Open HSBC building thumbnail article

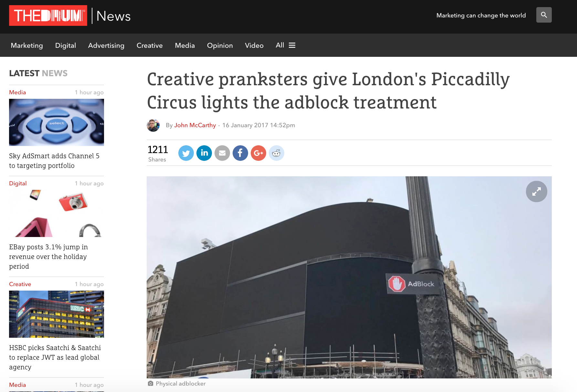pyautogui.click(x=57, y=314)
